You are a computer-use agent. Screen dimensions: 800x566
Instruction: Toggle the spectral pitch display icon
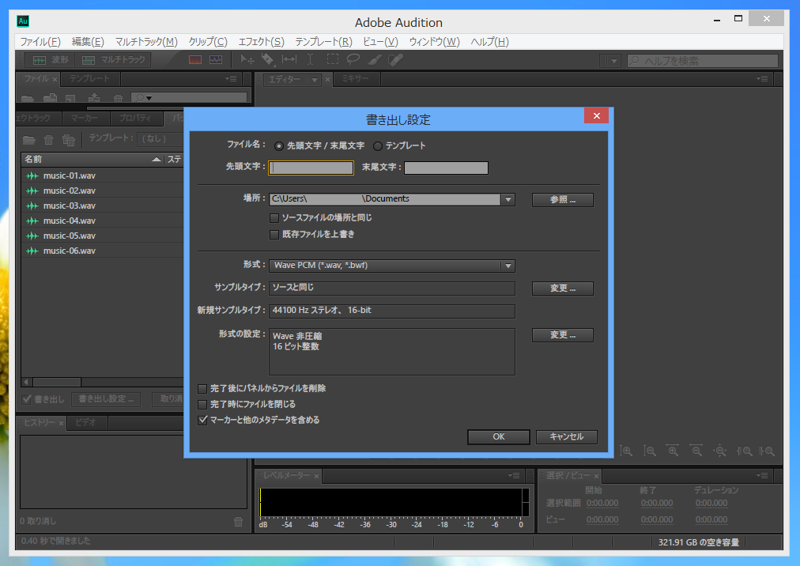tap(216, 60)
